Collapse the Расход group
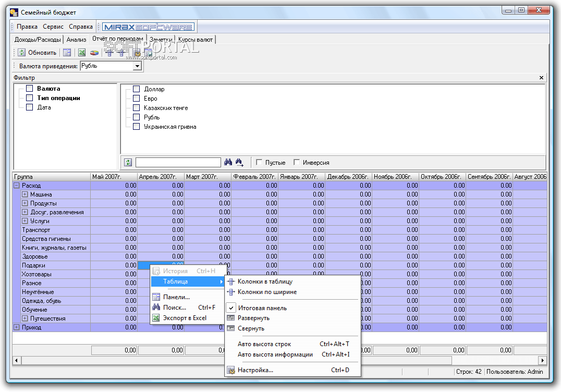This screenshot has width=561, height=392. (x=17, y=186)
